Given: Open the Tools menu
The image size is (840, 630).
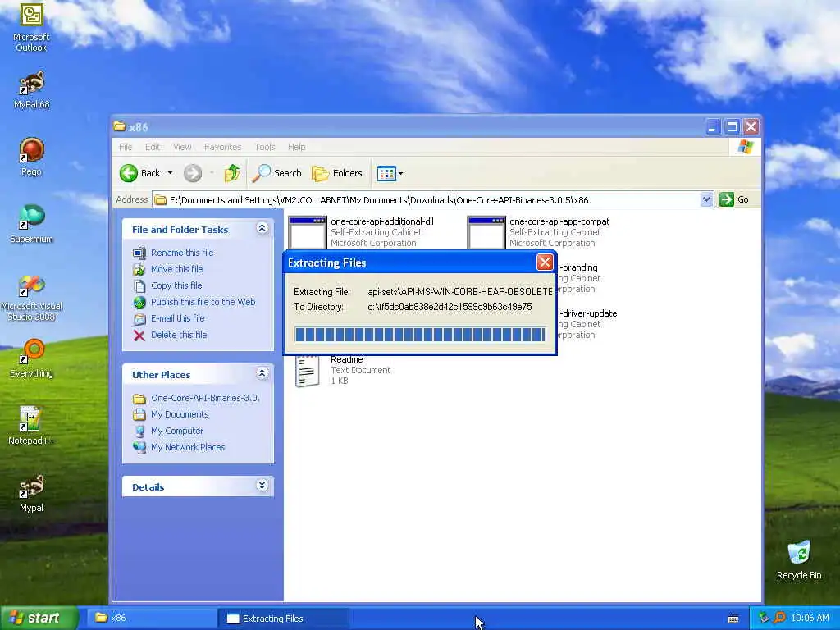Looking at the screenshot, I should click(x=265, y=147).
